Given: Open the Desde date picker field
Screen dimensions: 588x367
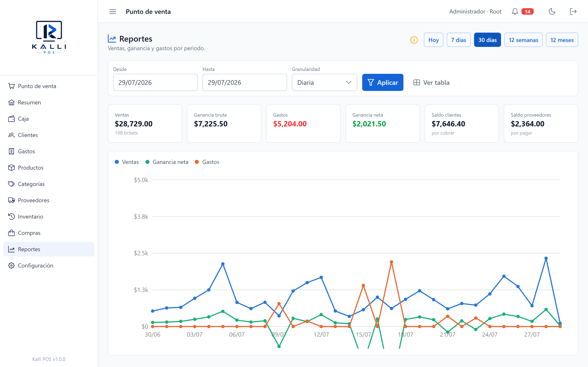Looking at the screenshot, I should (155, 83).
